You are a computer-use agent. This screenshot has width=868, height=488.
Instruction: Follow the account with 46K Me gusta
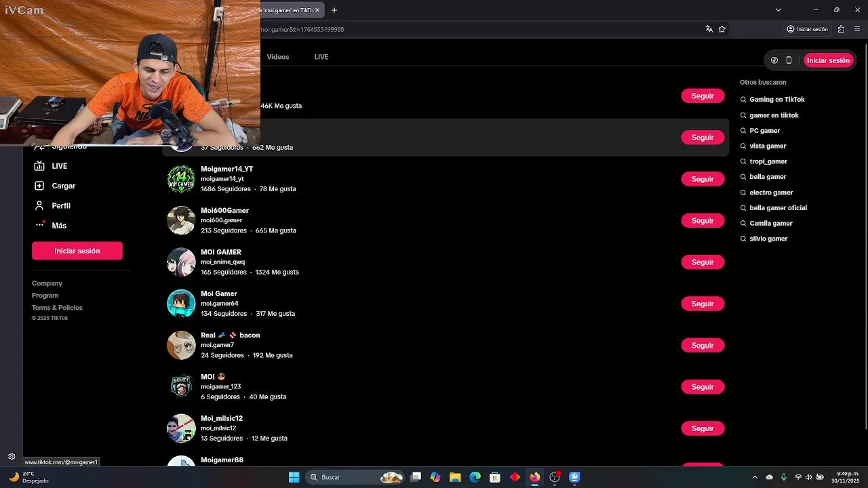coord(703,96)
